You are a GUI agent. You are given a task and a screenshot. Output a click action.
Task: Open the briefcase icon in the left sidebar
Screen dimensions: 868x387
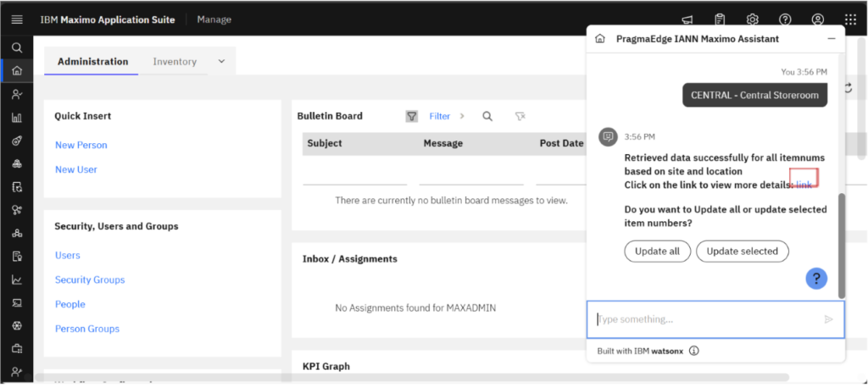[x=17, y=348]
